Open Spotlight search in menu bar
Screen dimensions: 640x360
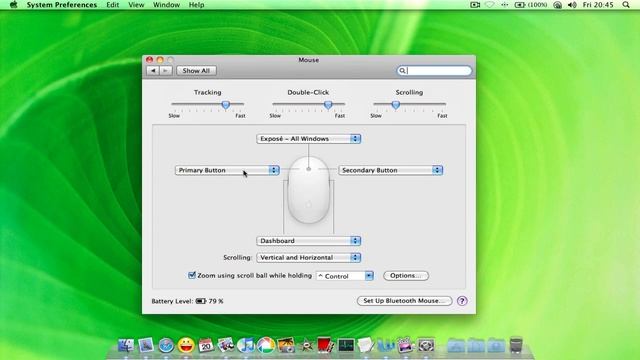pyautogui.click(x=626, y=5)
